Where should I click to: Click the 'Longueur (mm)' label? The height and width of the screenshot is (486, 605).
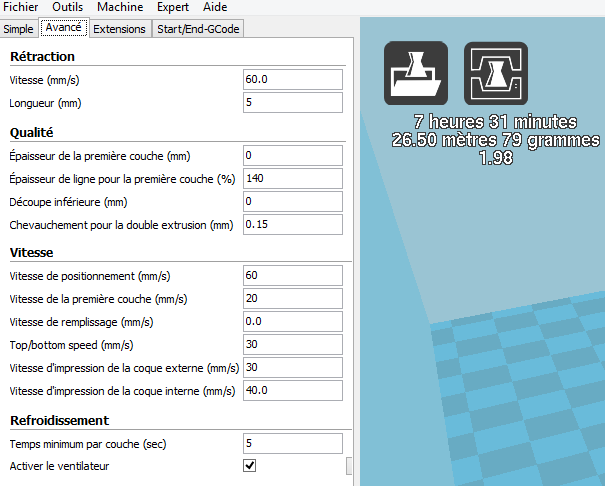pos(46,103)
